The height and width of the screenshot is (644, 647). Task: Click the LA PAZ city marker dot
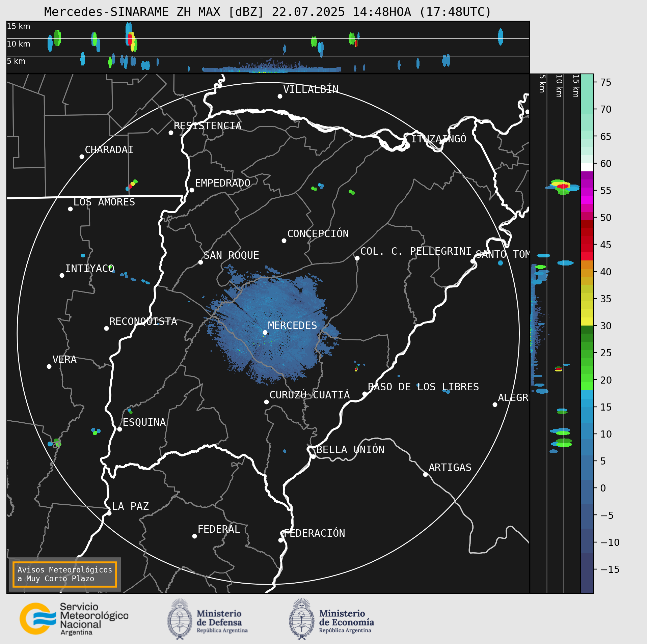coord(109,513)
